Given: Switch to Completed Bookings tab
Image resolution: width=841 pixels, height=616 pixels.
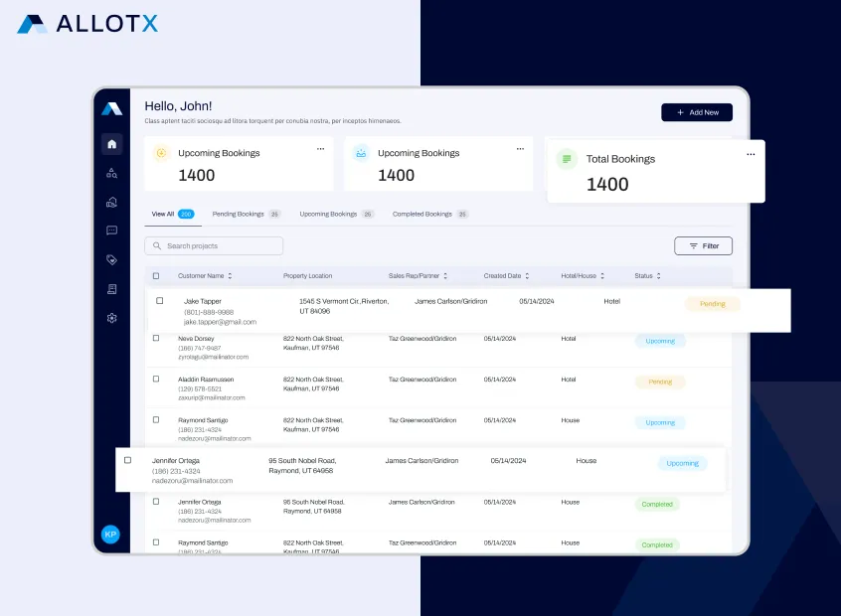Looking at the screenshot, I should [429, 214].
